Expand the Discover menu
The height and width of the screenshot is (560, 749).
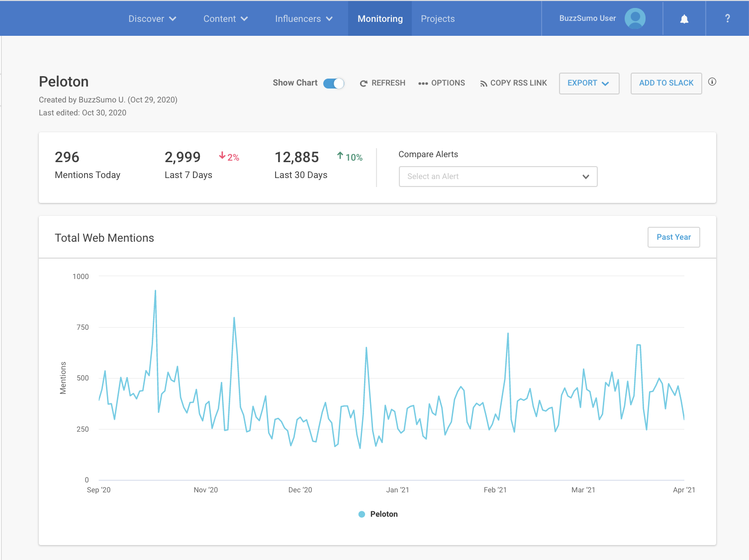152,18
